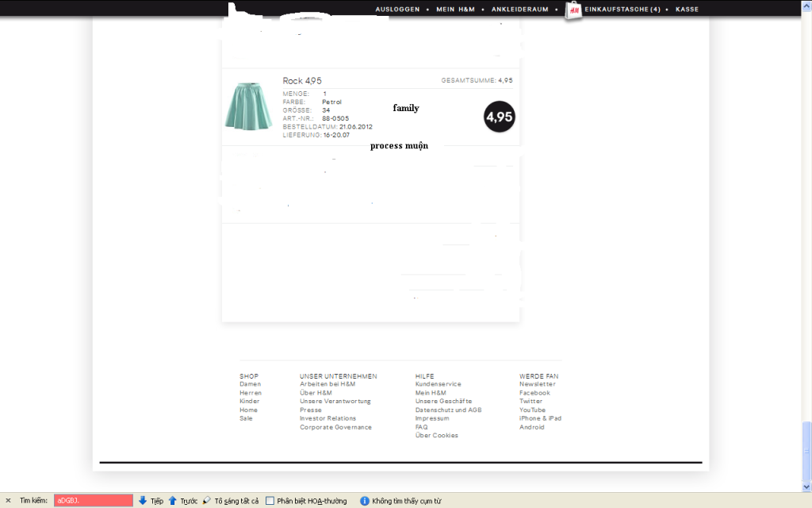Open the Einkaufstasche (4) link
Image resolution: width=812 pixels, height=508 pixels.
pos(622,10)
